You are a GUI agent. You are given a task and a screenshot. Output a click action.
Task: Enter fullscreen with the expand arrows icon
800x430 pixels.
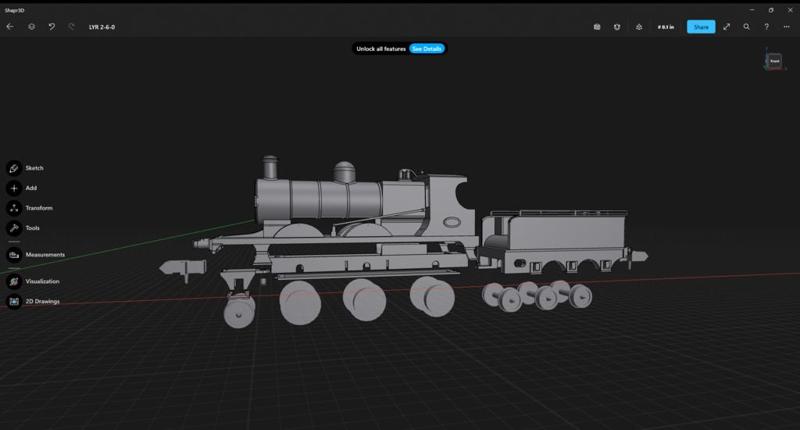(727, 27)
